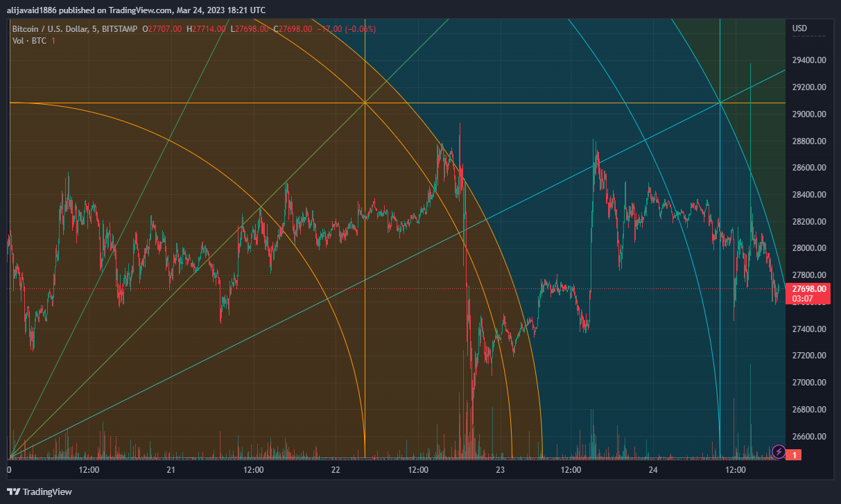Click the 26800.00 price axis label
This screenshot has height=504, width=841.
point(809,410)
